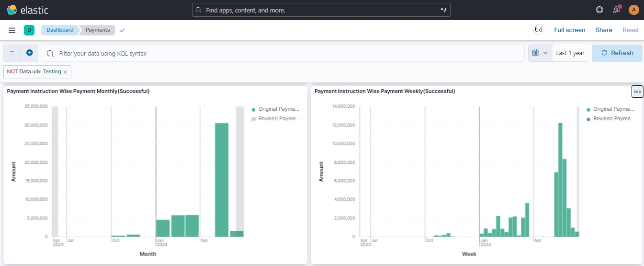644x266 pixels.
Task: Open the newsfeed notifications icon
Action: [616, 10]
